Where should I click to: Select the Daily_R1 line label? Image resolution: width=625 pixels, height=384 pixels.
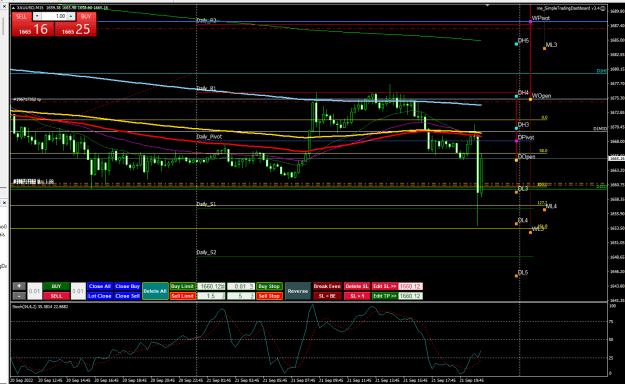pos(206,88)
